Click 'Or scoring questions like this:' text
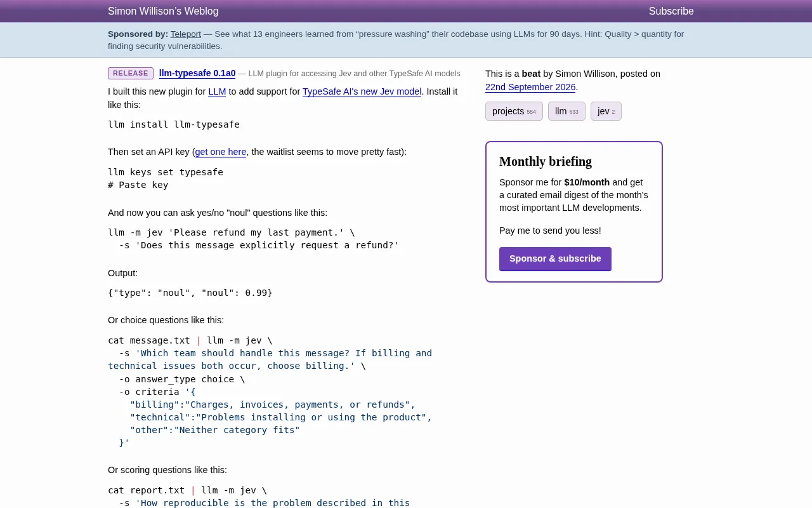Viewport: 812px width, 508px height. [x=167, y=470]
